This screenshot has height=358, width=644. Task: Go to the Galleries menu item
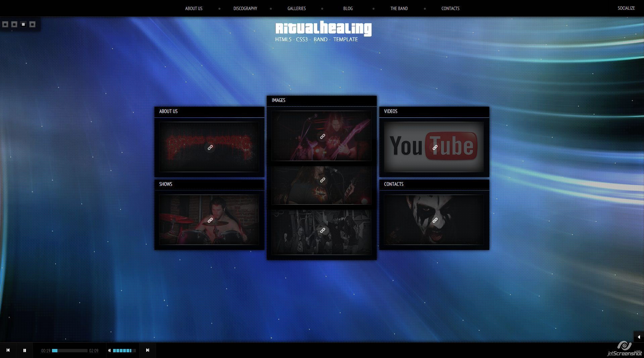pyautogui.click(x=297, y=8)
